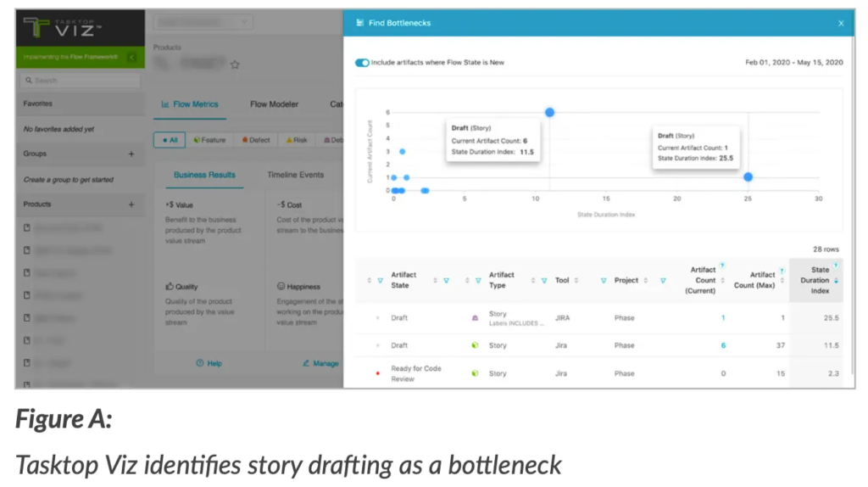The image size is (868, 487).
Task: Add a new product with plus icon
Action: click(x=131, y=204)
